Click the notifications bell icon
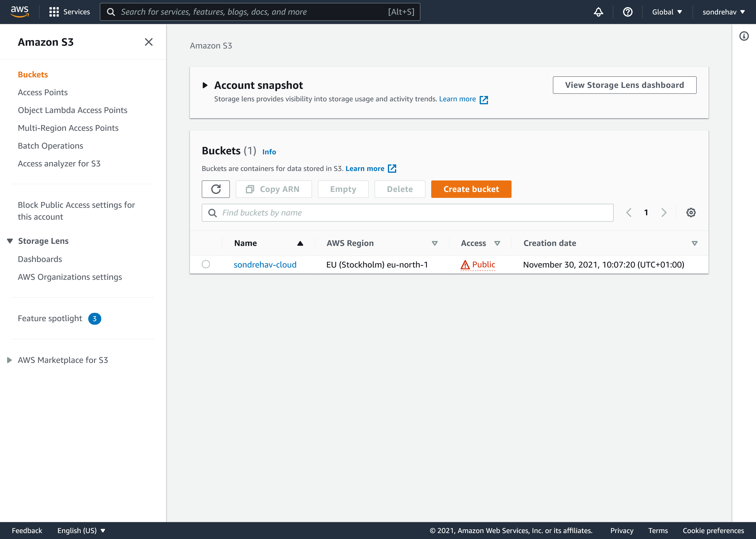Screen dimensions: 756x539 [x=598, y=12]
